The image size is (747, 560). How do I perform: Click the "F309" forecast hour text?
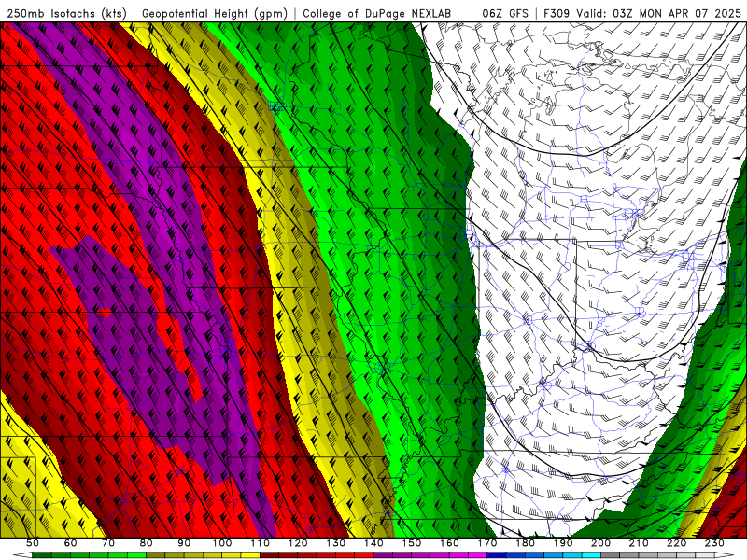[557, 14]
